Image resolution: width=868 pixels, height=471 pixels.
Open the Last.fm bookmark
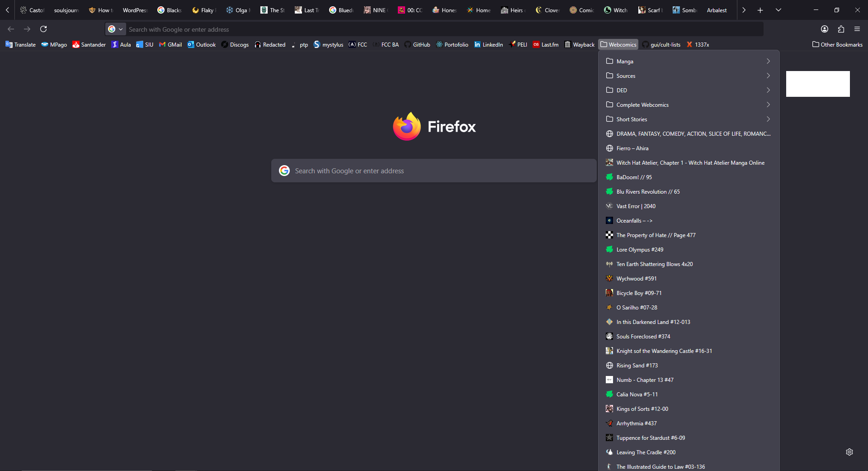(546, 44)
